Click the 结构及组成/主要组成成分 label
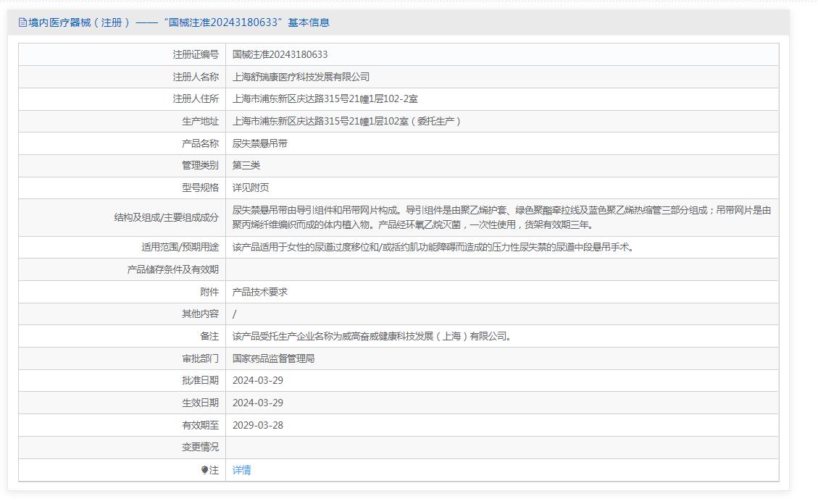This screenshot has height=504, width=818. point(167,217)
